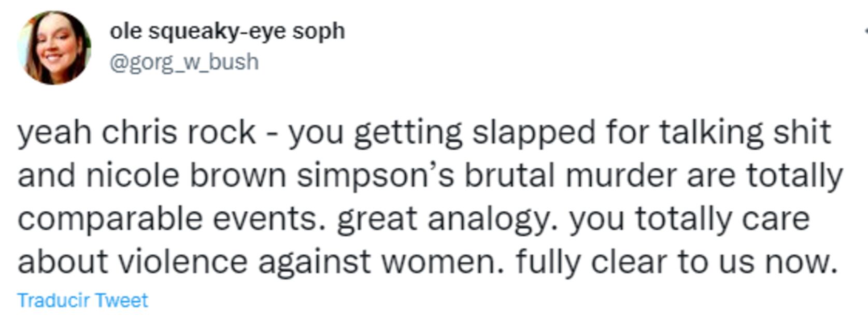
Task: Open the "ole squeaky-eye soph" display name
Action: tap(227, 31)
